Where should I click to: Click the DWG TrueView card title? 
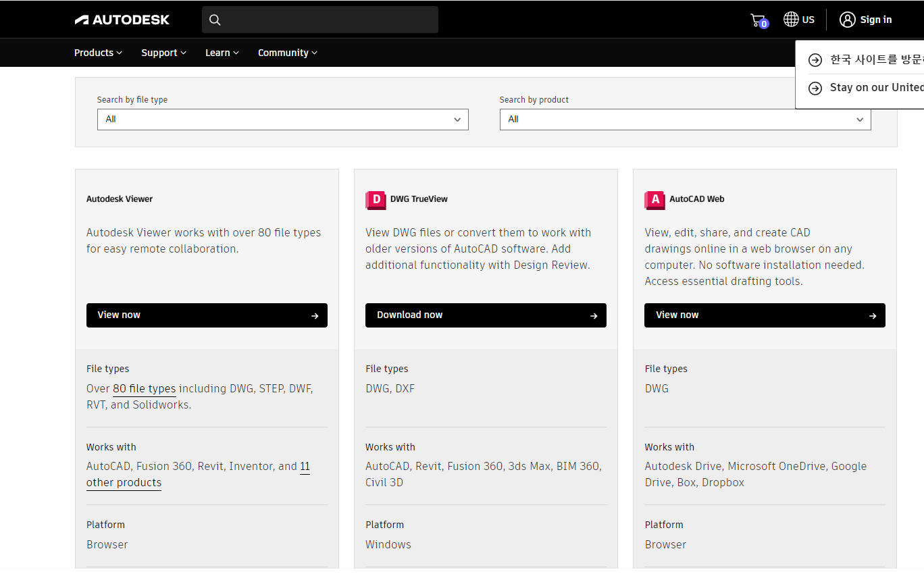click(x=419, y=199)
